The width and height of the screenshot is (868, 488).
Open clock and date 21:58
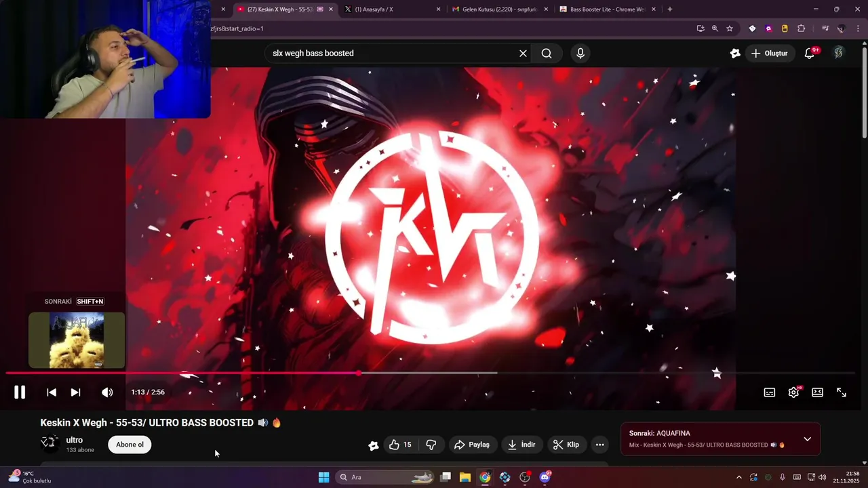[847, 477]
